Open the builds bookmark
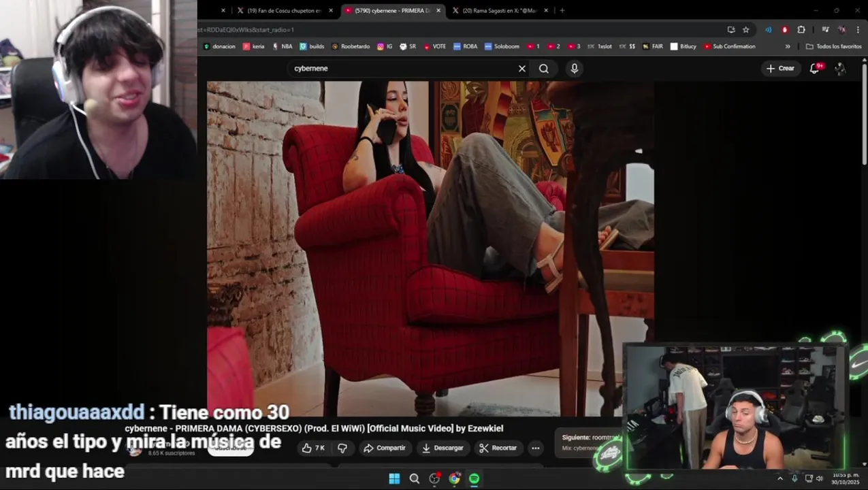868x490 pixels. click(312, 46)
